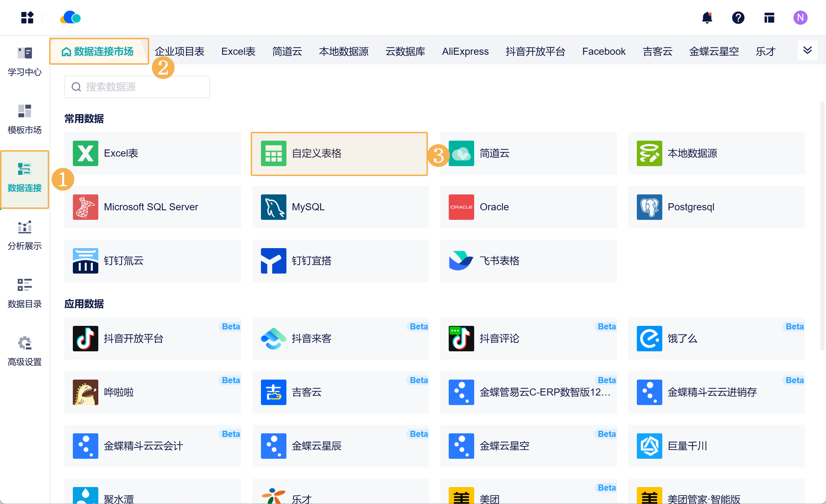This screenshot has height=504, width=826.
Task: Click the 本地数据源 icon
Action: tap(650, 153)
